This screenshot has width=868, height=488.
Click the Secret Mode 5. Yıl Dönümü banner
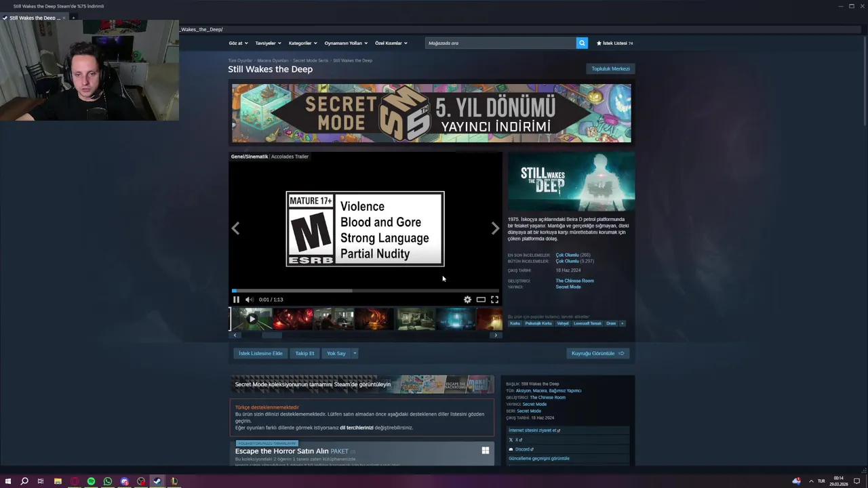[431, 113]
